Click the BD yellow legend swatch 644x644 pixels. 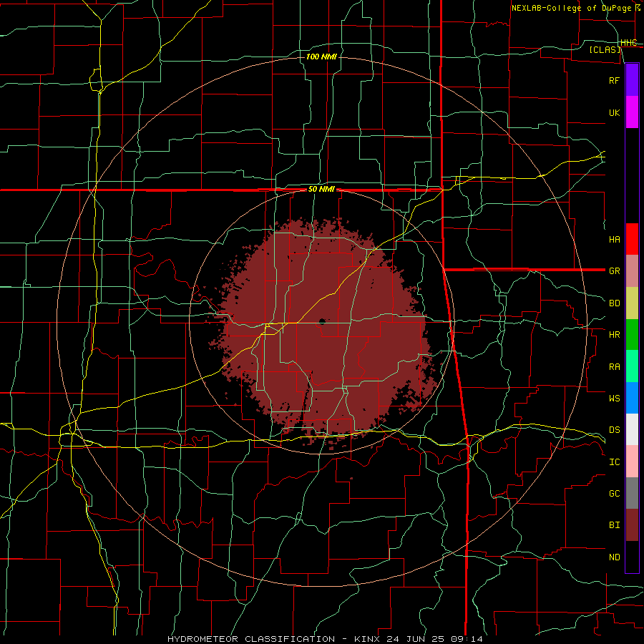632,303
